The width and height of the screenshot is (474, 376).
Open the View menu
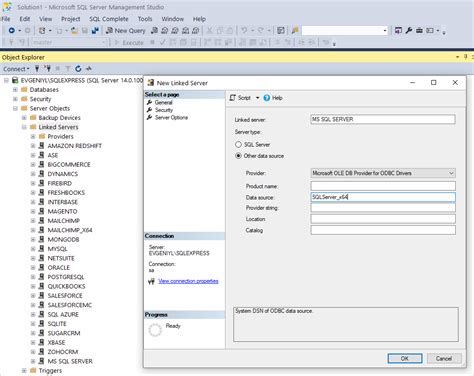(x=45, y=19)
